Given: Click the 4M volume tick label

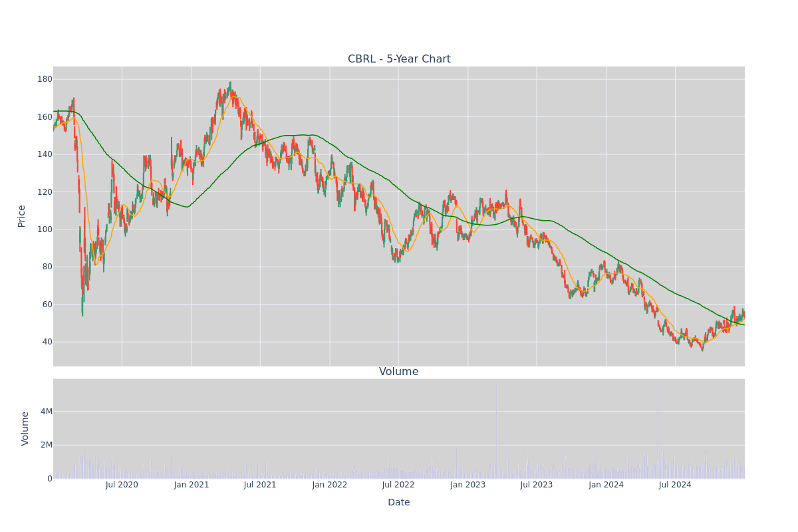Looking at the screenshot, I should (47, 412).
